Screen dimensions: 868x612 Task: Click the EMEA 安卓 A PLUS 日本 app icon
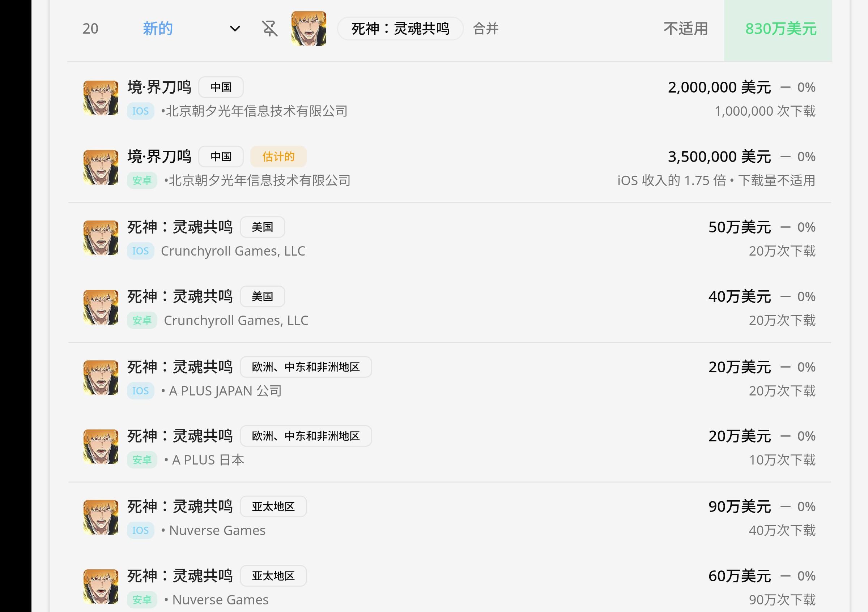(101, 447)
